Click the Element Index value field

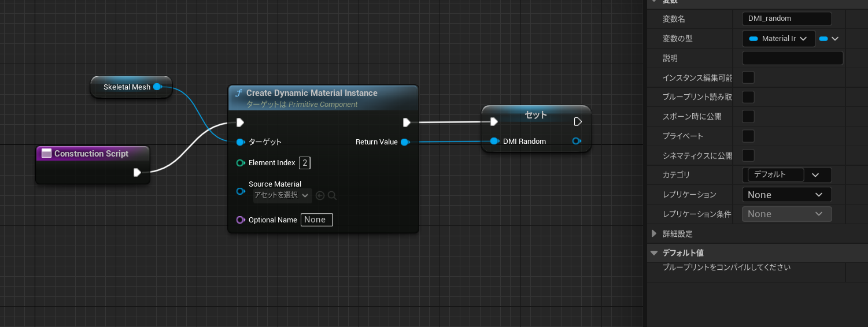pos(305,163)
